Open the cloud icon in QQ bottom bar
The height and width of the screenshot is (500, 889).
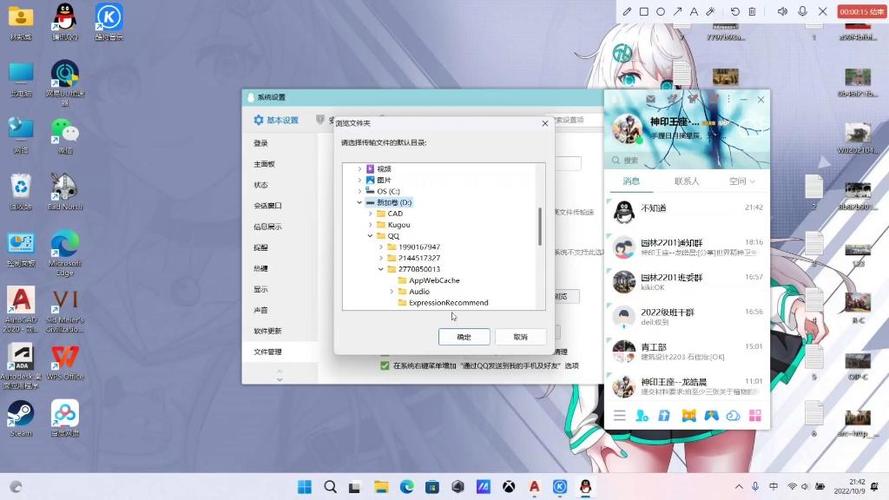pyautogui.click(x=733, y=416)
